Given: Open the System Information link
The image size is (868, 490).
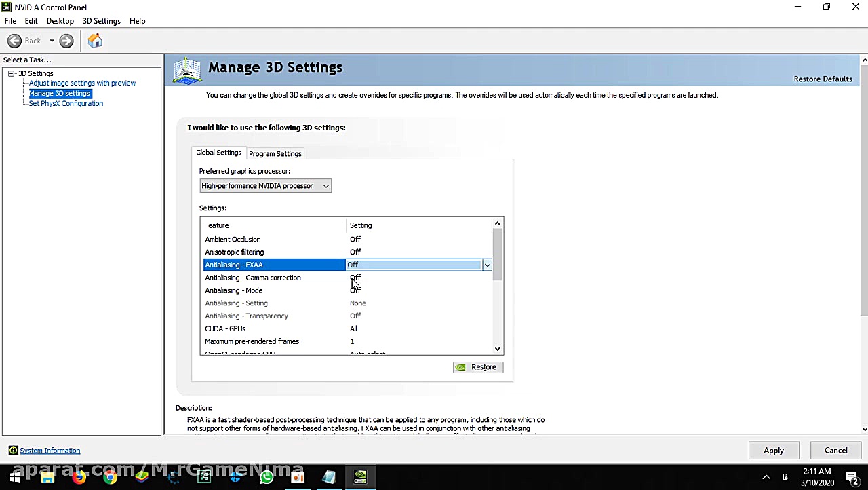Looking at the screenshot, I should pos(50,451).
